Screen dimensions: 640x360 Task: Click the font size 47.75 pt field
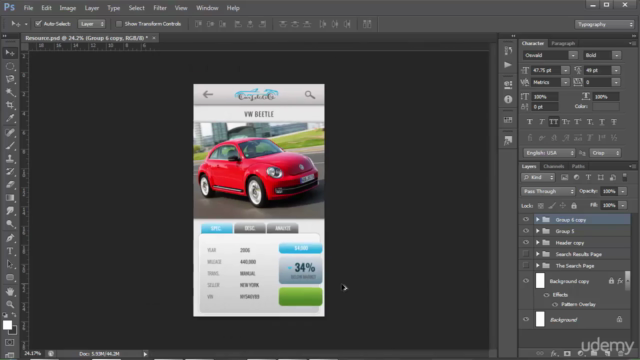pos(546,70)
